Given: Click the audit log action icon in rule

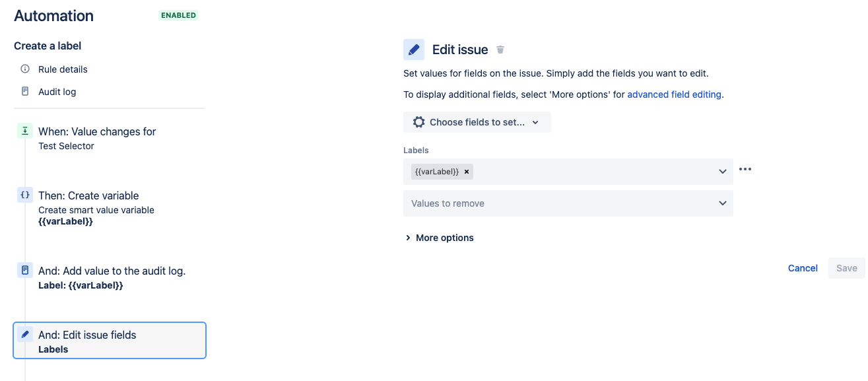Looking at the screenshot, I should click(25, 270).
